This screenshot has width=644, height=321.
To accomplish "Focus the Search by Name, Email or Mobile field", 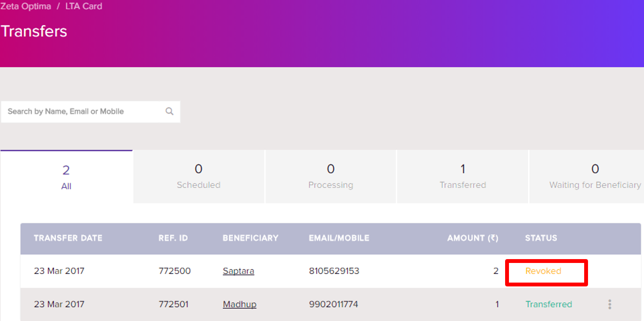I will (91, 111).
